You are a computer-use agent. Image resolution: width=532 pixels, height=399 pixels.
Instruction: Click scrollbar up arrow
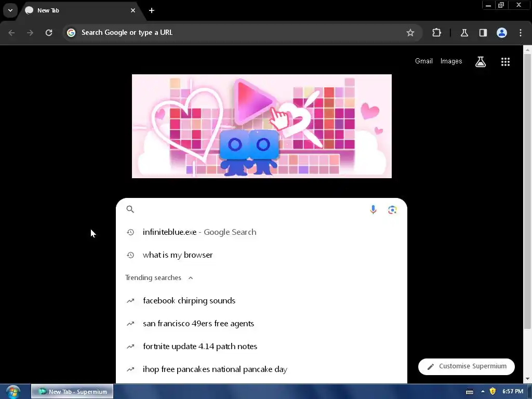tap(527, 49)
